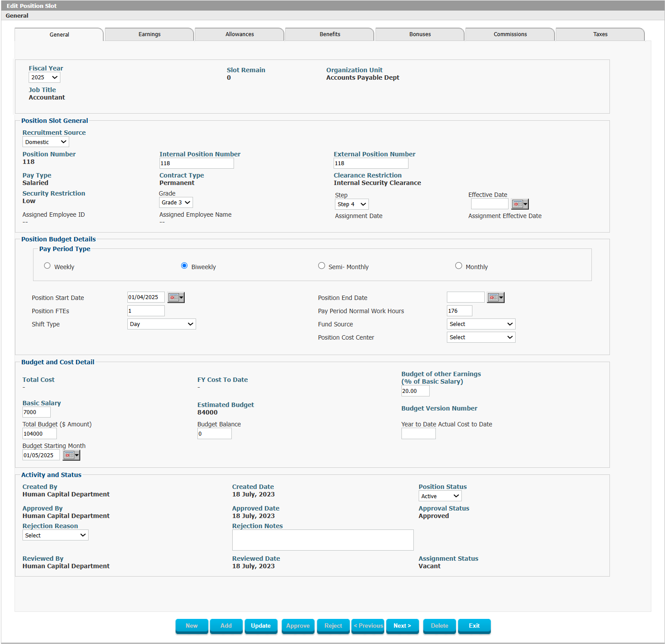
Task: Select the Monthly pay period option
Action: 459,265
